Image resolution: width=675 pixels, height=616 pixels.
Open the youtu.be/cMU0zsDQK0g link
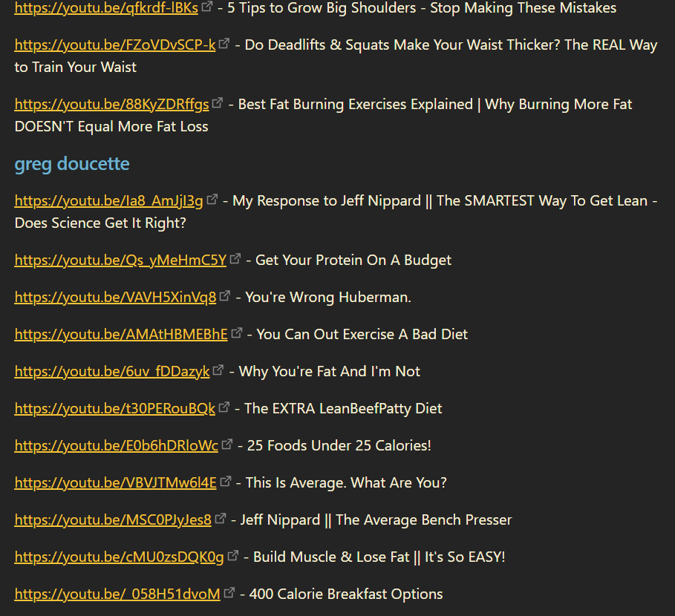pyautogui.click(x=120, y=557)
